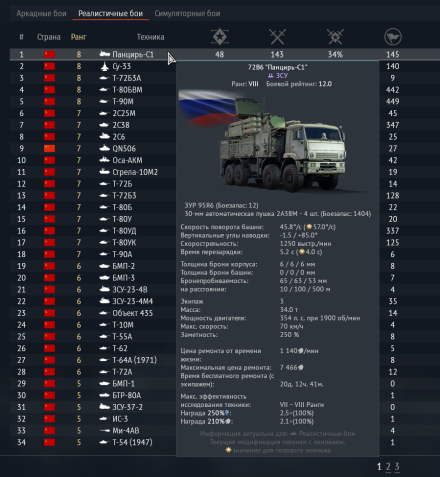Go to page 2 of the list

pyautogui.click(x=388, y=467)
